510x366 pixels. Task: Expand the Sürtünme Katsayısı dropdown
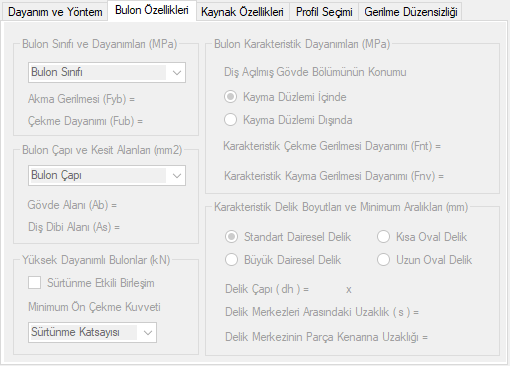point(92,332)
